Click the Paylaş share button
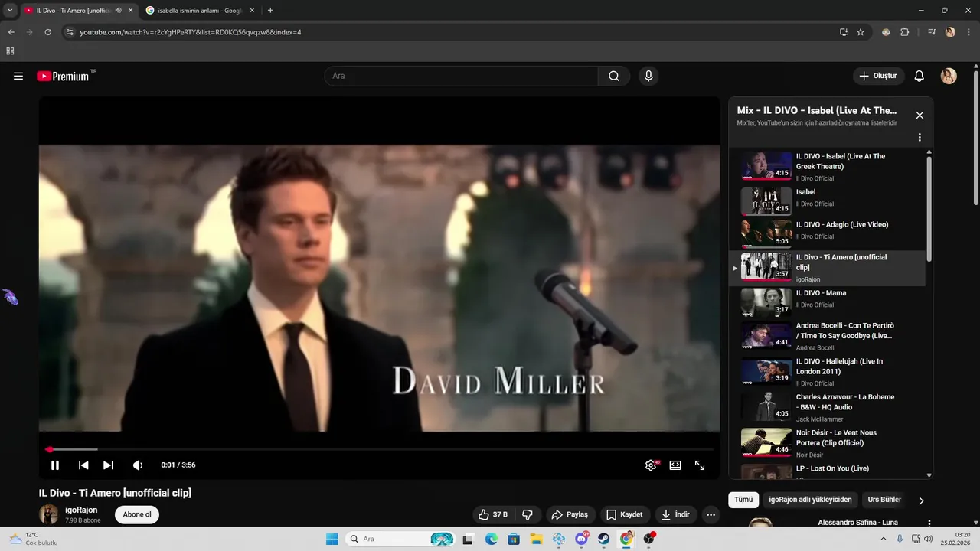Viewport: 980px width, 551px height. (x=570, y=514)
